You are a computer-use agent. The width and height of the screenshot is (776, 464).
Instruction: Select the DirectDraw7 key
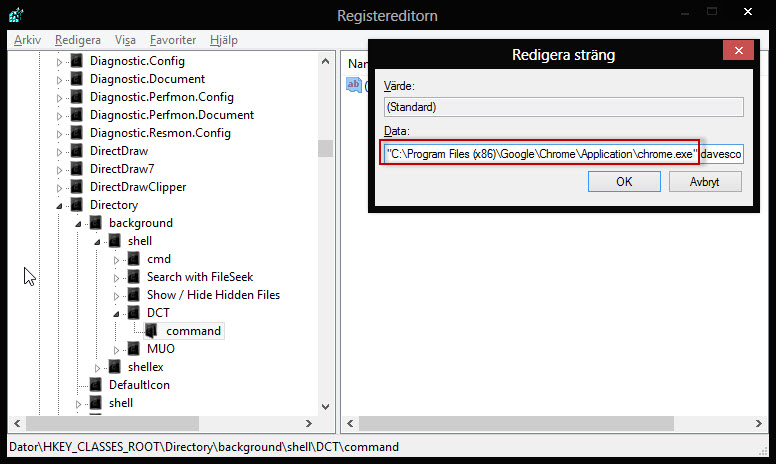[x=122, y=169]
